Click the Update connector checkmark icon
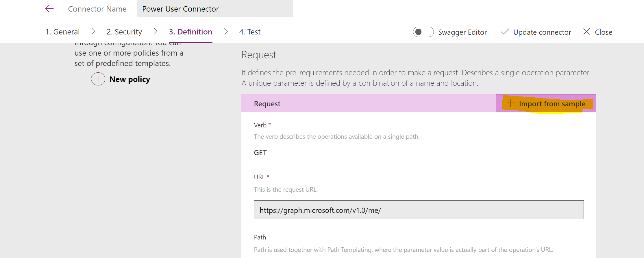Image resolution: width=644 pixels, height=258 pixels. click(505, 32)
